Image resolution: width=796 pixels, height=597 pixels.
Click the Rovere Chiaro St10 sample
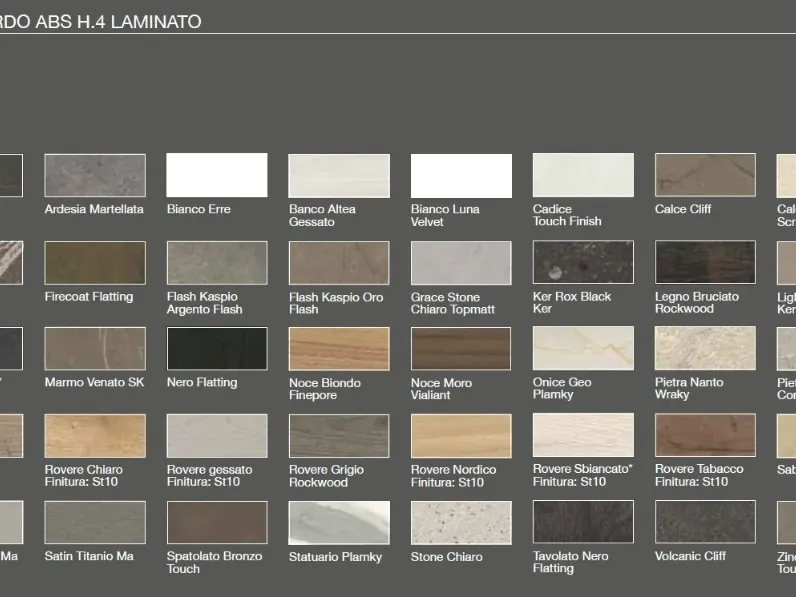95,436
